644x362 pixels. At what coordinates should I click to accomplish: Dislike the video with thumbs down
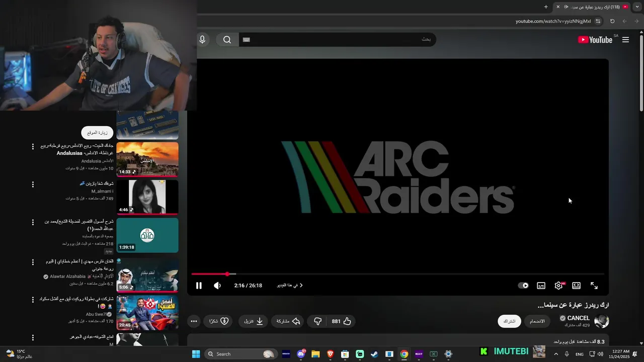(317, 321)
